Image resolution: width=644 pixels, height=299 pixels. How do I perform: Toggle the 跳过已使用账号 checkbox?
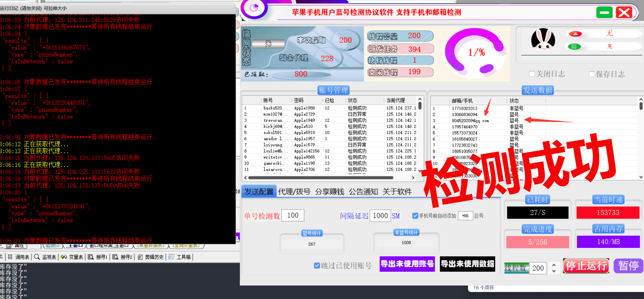(x=317, y=266)
